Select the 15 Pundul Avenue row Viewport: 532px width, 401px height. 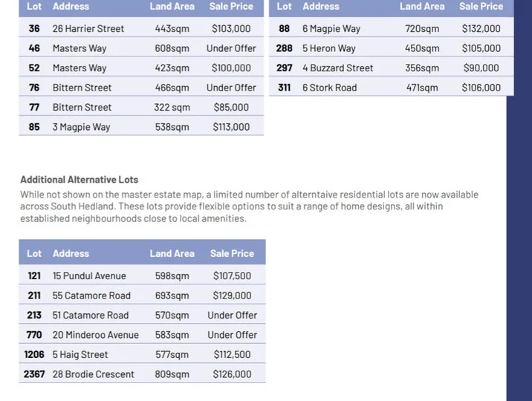(x=142, y=275)
